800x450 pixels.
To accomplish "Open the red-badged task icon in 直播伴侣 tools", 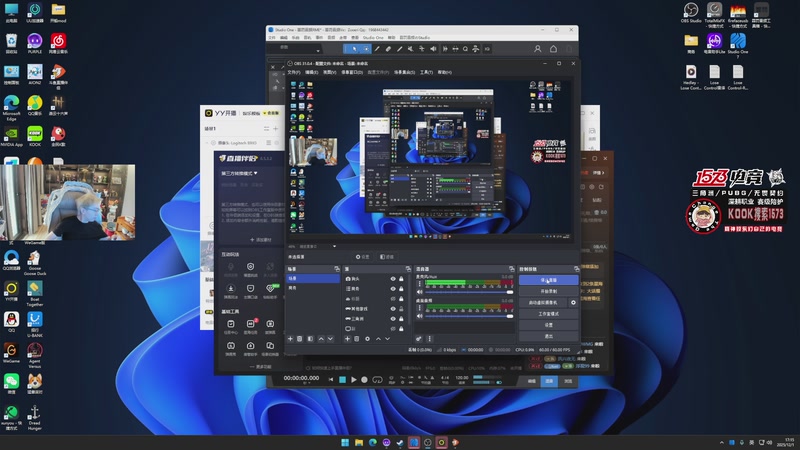I will coord(251,324).
